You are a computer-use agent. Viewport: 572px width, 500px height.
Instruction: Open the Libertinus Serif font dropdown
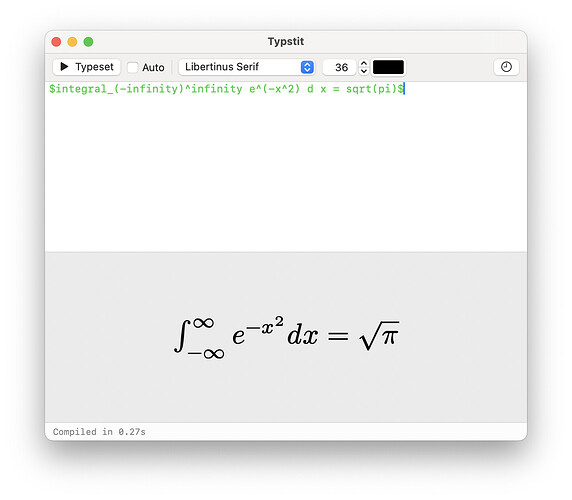point(247,67)
